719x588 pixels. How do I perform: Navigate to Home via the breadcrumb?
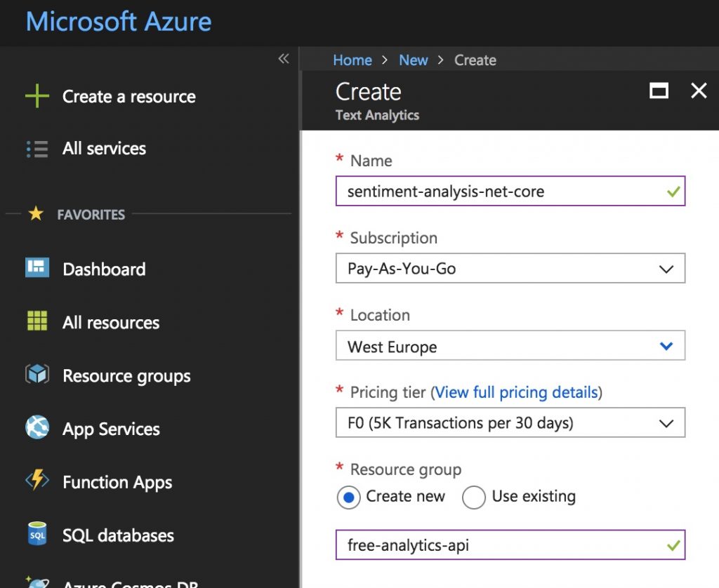pos(352,60)
